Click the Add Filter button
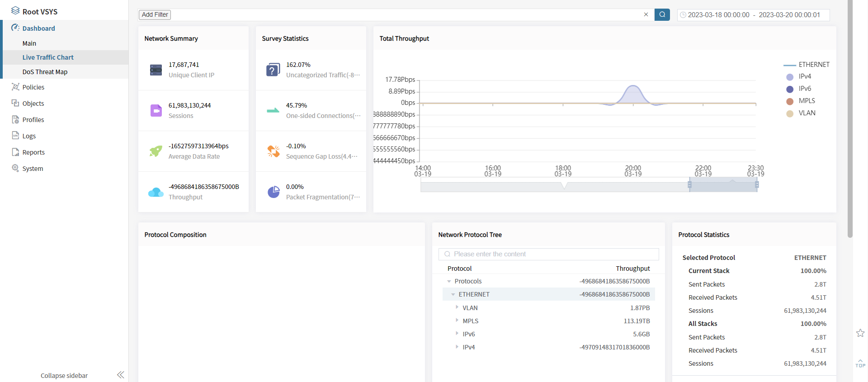 coord(155,14)
